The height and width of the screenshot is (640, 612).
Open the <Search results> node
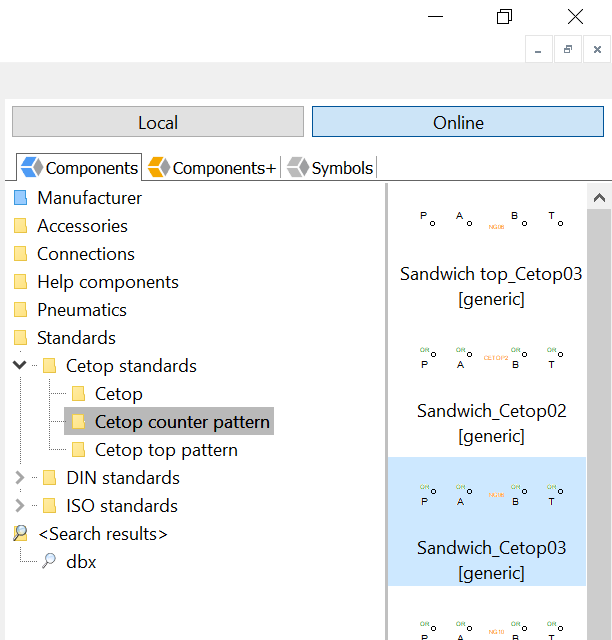(x=102, y=534)
